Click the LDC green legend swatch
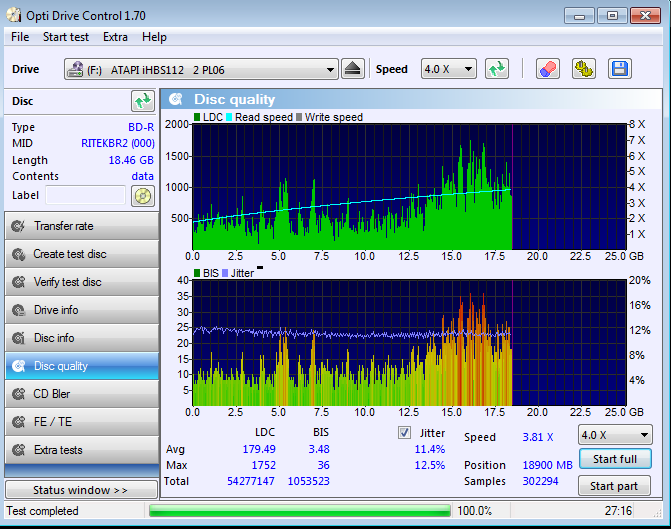The width and height of the screenshot is (672, 529). tap(197, 117)
